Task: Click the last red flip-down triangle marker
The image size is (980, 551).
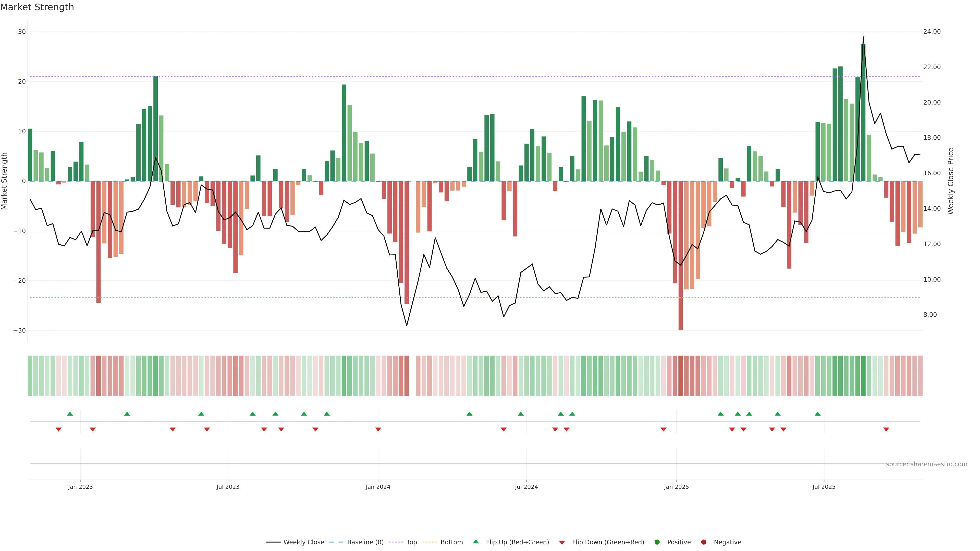Action: pos(886,429)
